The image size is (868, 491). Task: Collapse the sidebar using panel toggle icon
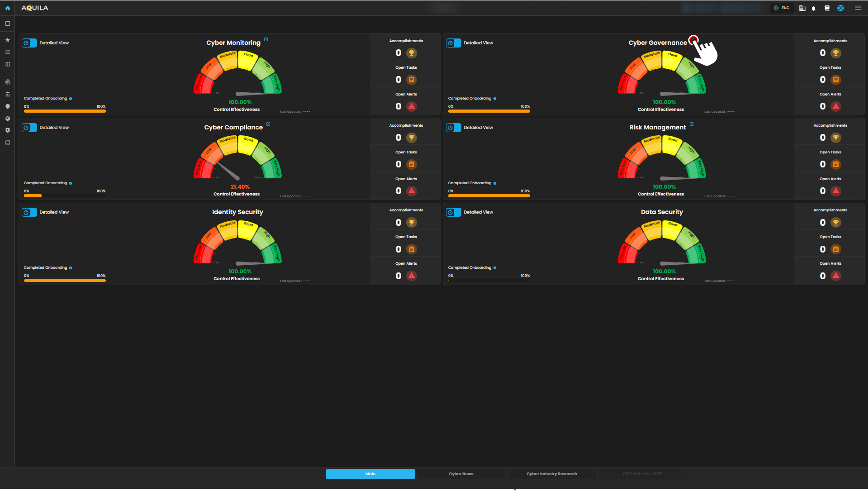pyautogui.click(x=8, y=24)
